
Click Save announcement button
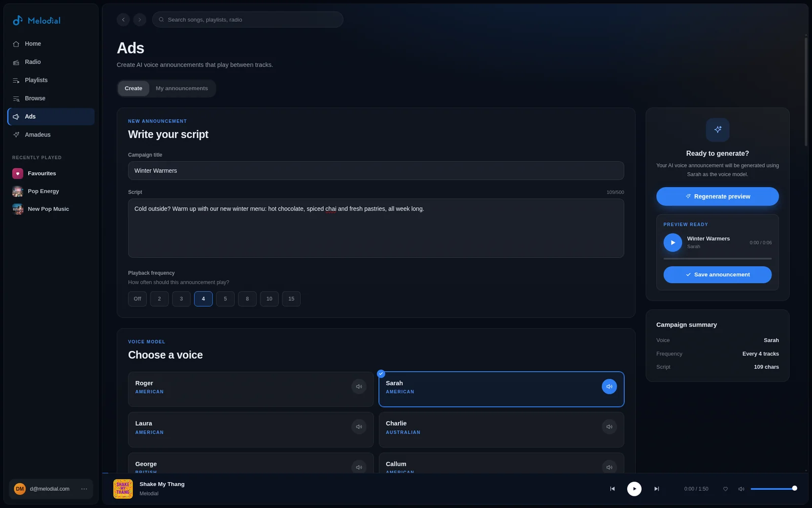coord(718,275)
